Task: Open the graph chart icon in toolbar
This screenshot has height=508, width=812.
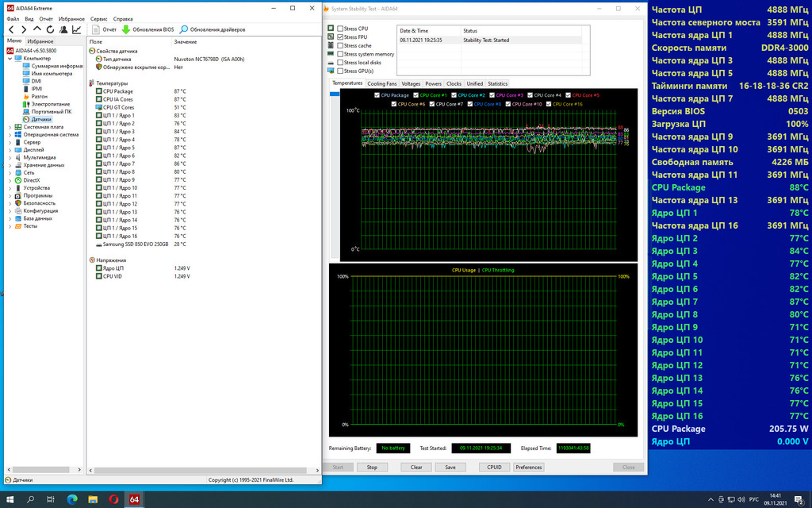Action: click(77, 29)
